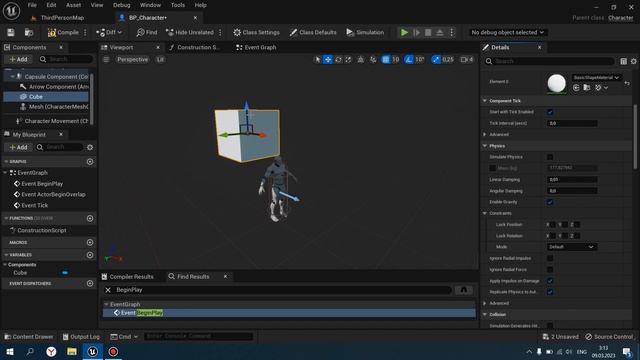Choose the select mode cursor tool
Screen dimensions: 640x360
(317, 60)
